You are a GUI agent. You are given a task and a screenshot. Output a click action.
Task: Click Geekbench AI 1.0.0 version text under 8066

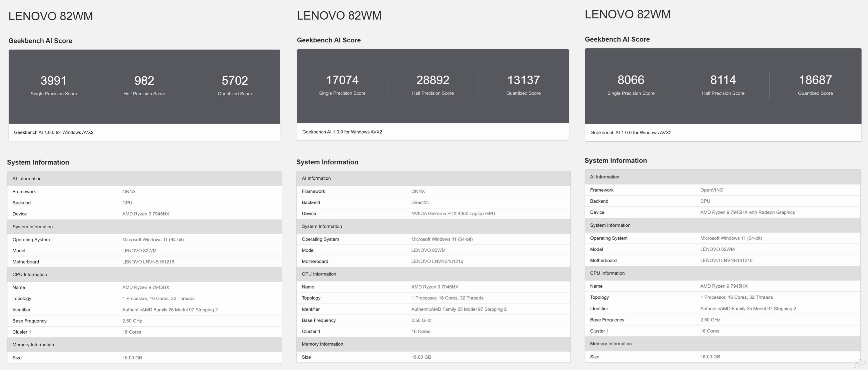[x=631, y=133]
